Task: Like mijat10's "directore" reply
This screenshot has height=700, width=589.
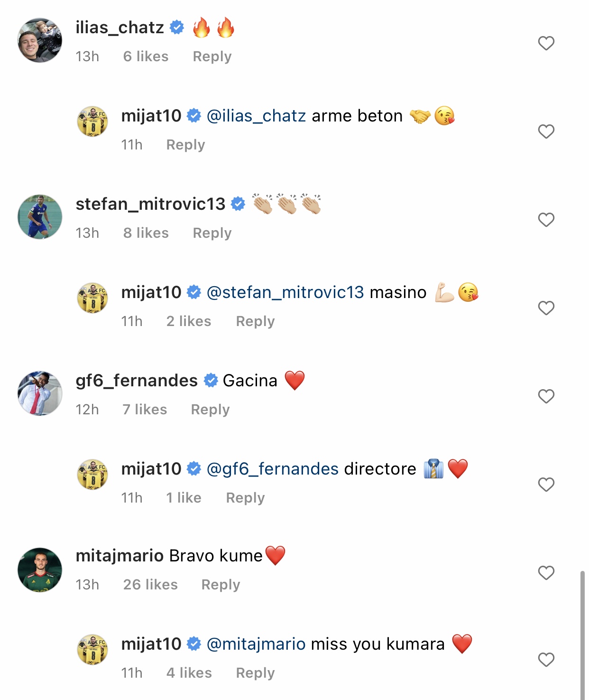Action: click(546, 485)
